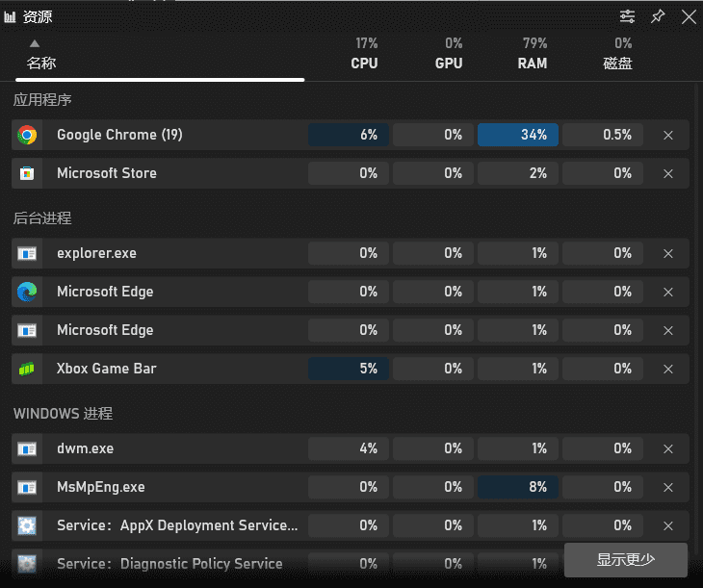Sort by the 磁盘 column header

617,64
